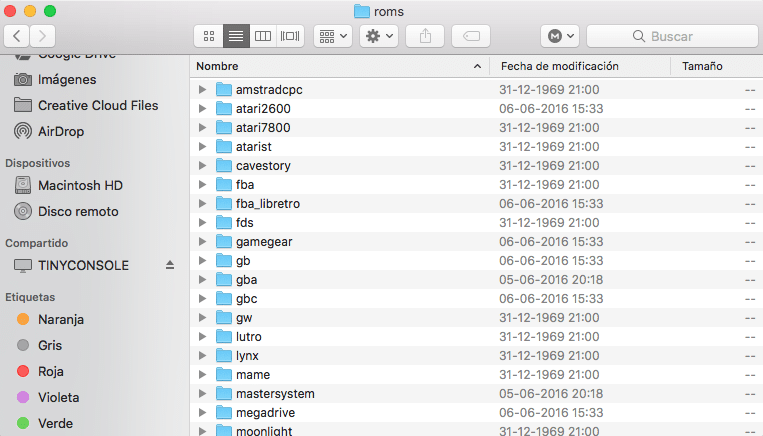
Task: Sort by Fecha de modificación column
Action: coord(580,66)
